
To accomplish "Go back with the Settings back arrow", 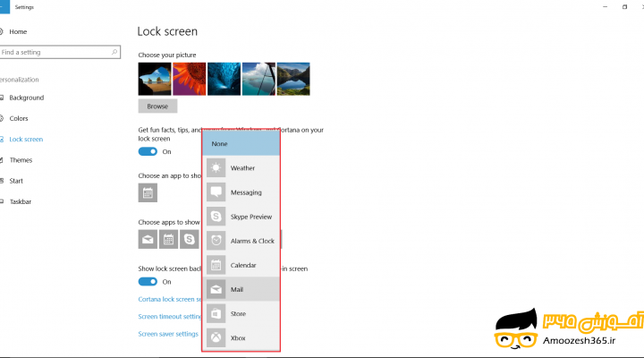I will click(x=4, y=6).
